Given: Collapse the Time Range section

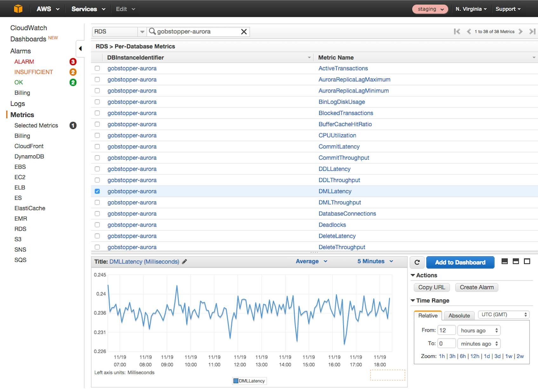Looking at the screenshot, I should [413, 300].
